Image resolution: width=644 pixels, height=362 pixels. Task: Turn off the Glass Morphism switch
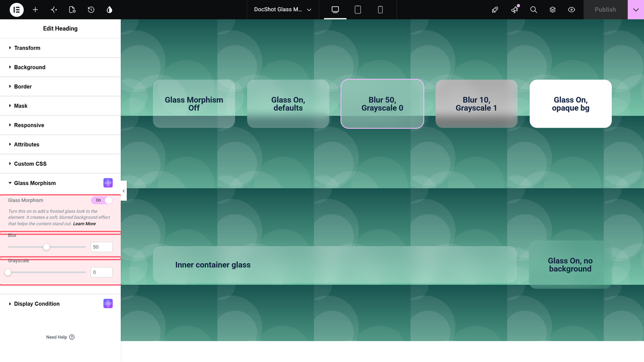(x=102, y=200)
